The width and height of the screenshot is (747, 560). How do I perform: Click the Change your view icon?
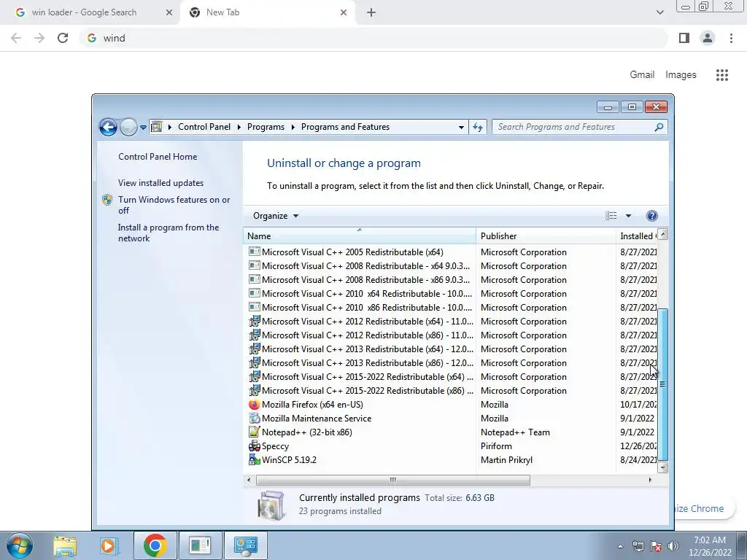point(611,216)
